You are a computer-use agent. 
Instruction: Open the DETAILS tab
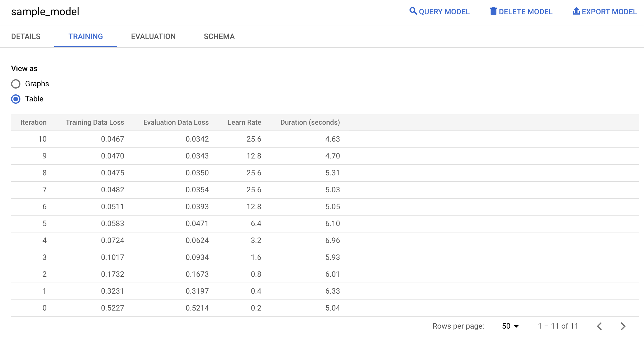pos(26,36)
